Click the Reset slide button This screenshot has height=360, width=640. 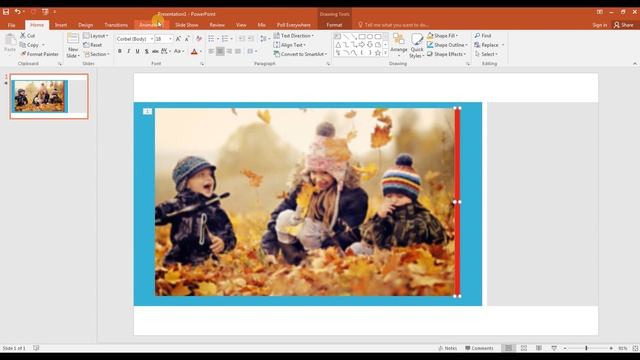93,45
